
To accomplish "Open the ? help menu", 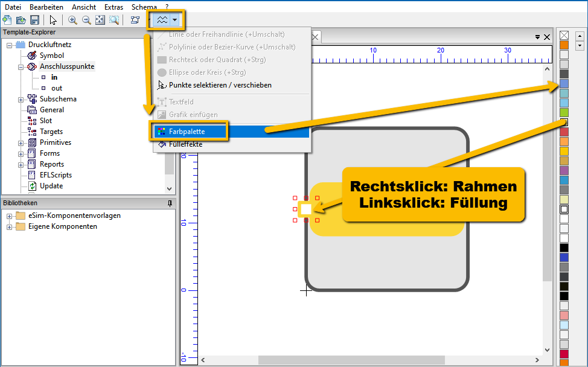I will [167, 7].
